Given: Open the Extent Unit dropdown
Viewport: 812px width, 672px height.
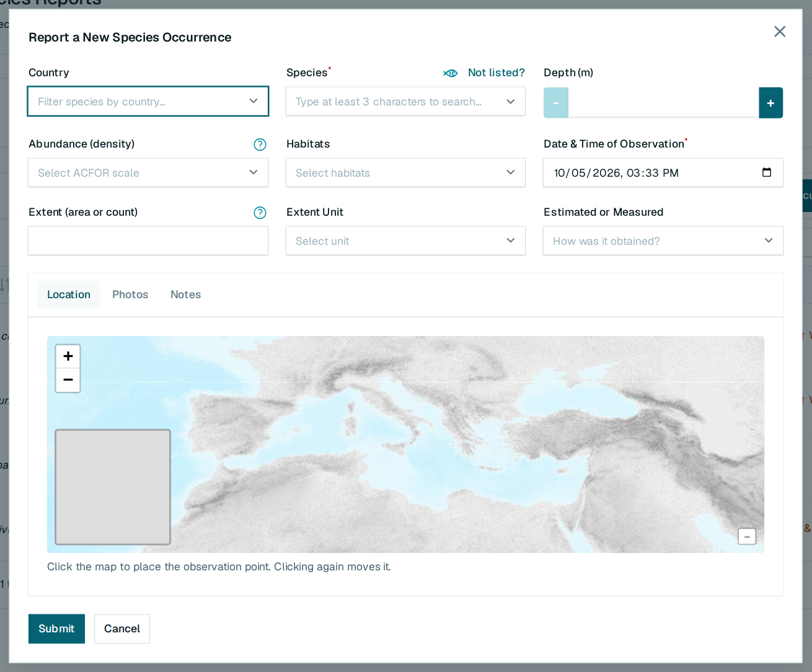Looking at the screenshot, I should click(405, 241).
